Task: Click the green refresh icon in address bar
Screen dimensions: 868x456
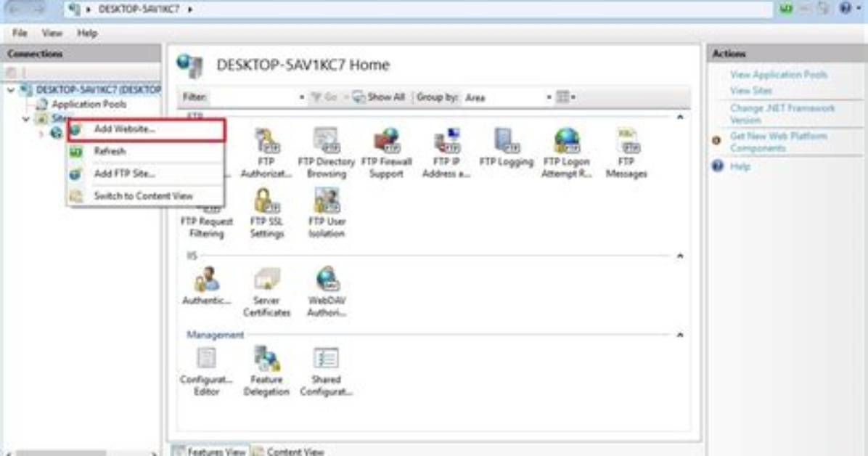Action: point(786,8)
